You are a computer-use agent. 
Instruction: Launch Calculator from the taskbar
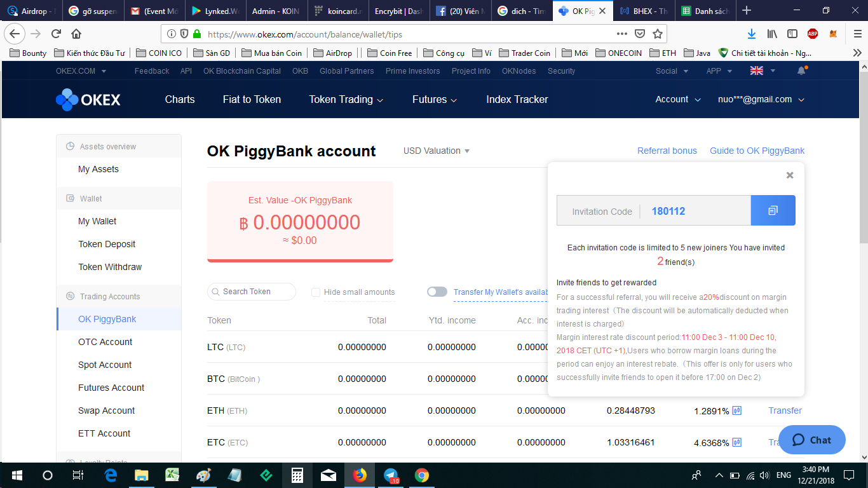[x=297, y=475]
